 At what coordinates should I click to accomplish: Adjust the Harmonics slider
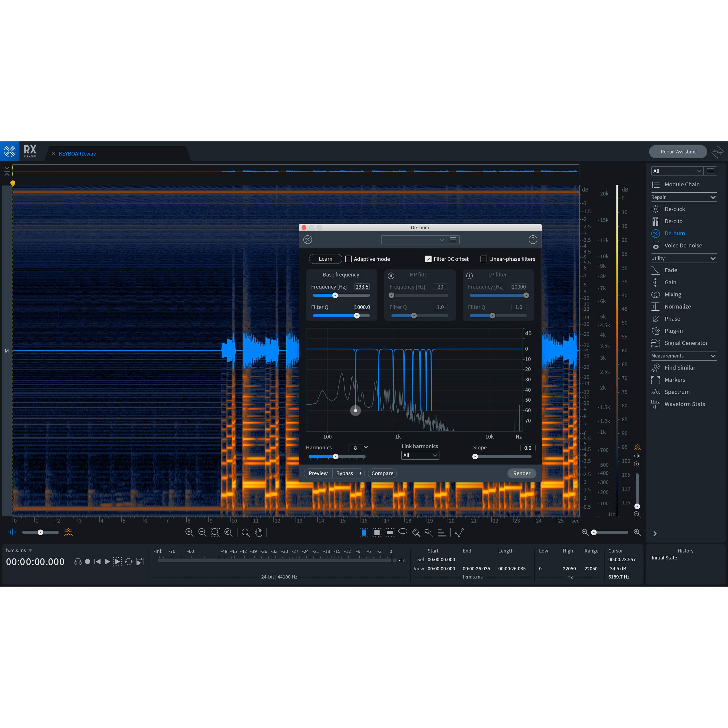[x=335, y=456]
